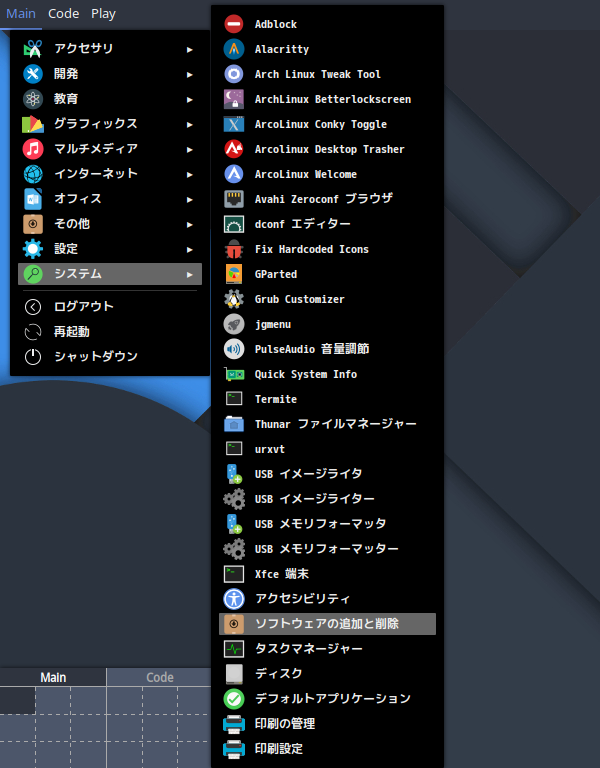Select the シャットダウン menu entry
This screenshot has height=768, width=600.
(x=110, y=357)
